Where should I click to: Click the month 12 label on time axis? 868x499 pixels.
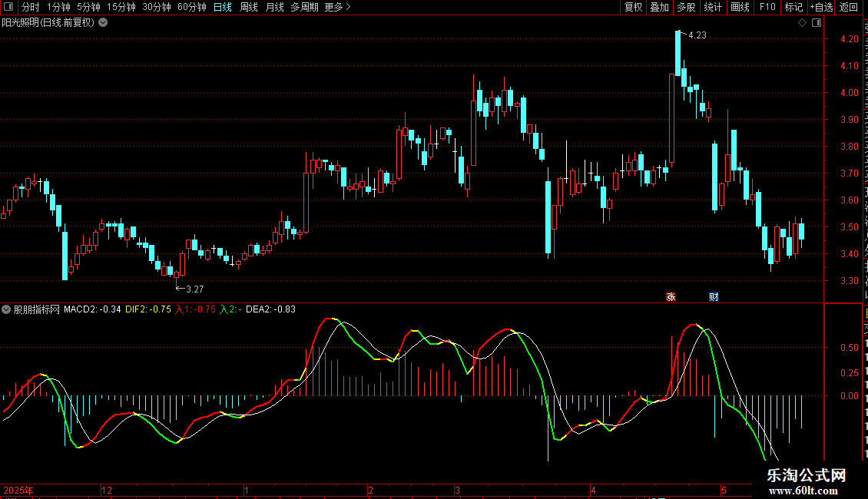pos(107,490)
